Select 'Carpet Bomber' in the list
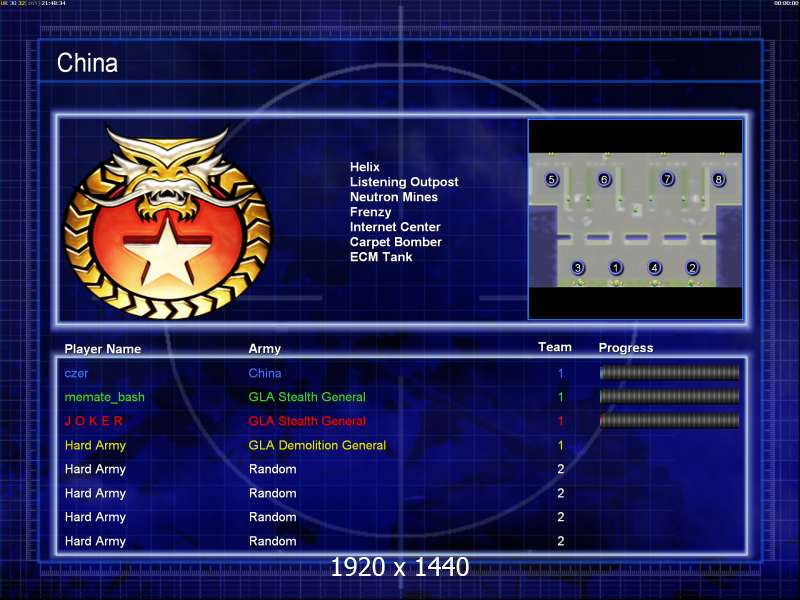The image size is (800, 600). [x=396, y=242]
